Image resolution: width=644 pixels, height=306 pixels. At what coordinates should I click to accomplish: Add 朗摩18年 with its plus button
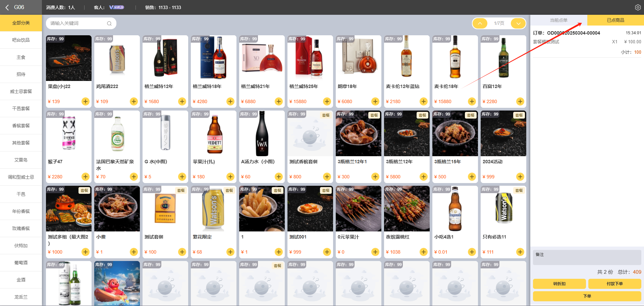tap(375, 101)
